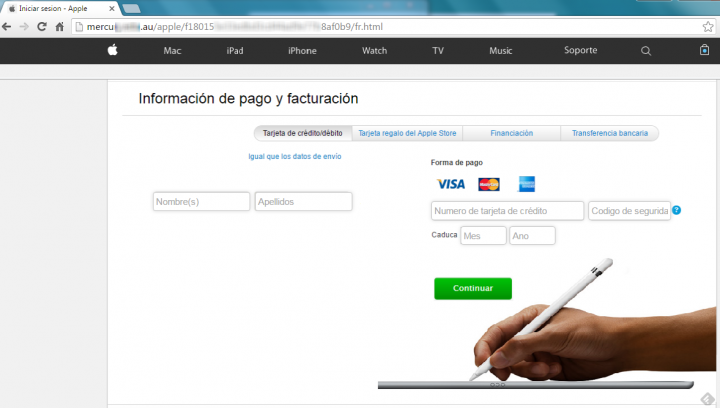Close the Iniciar sesion browser tab
720x408 pixels.
(112, 9)
